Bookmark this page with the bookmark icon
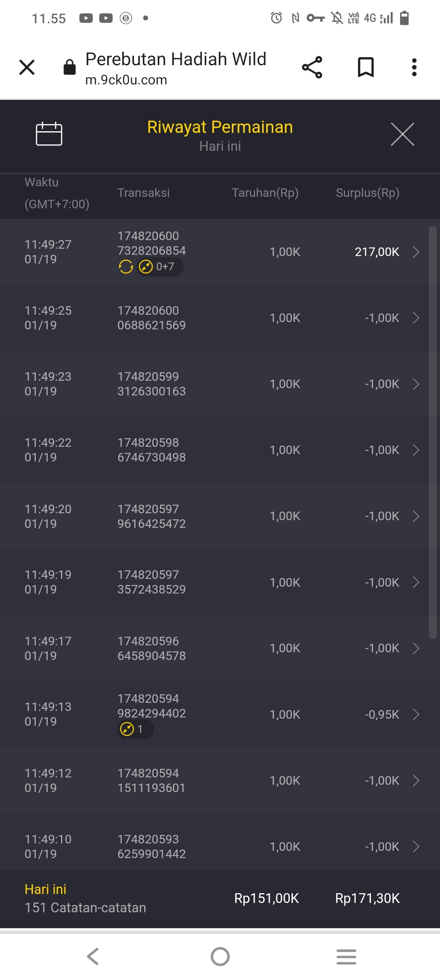 click(x=365, y=67)
